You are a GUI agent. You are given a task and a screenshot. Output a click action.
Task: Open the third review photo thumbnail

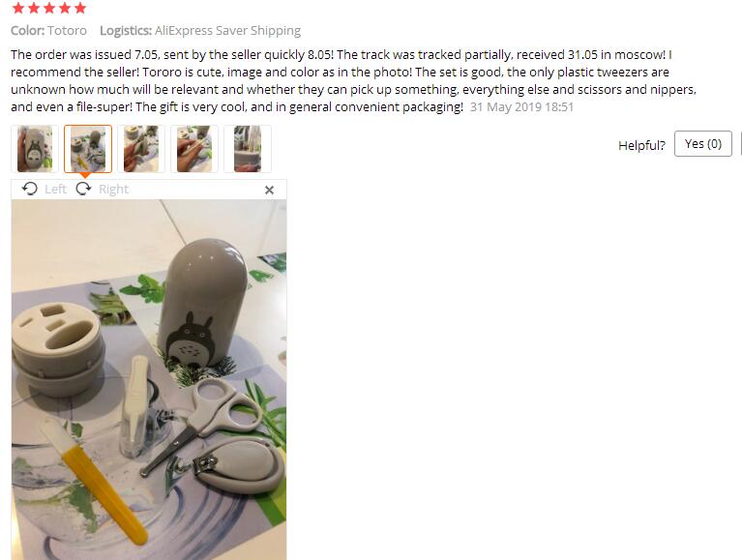coord(141,149)
